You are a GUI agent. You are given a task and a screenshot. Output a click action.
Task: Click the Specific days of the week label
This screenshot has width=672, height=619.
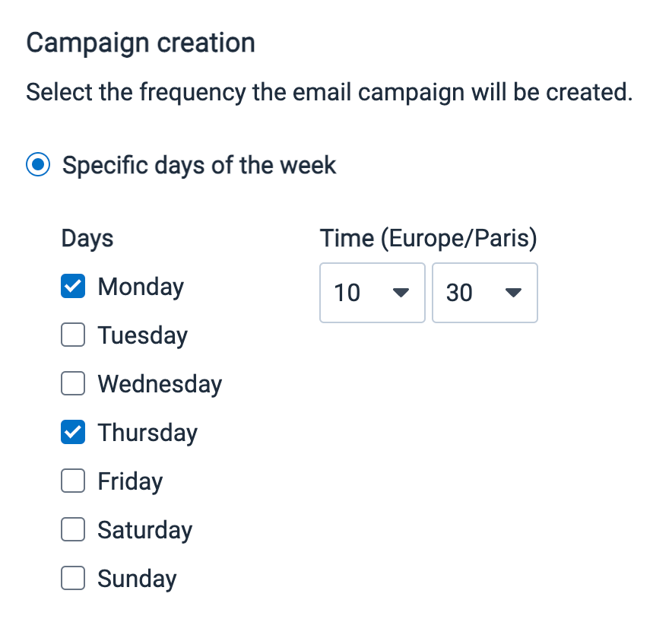[199, 165]
